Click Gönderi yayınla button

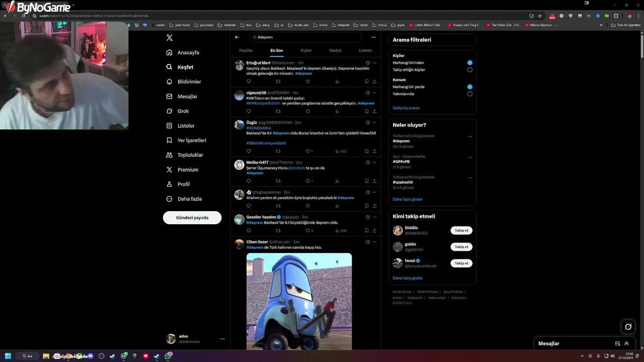coord(192,218)
